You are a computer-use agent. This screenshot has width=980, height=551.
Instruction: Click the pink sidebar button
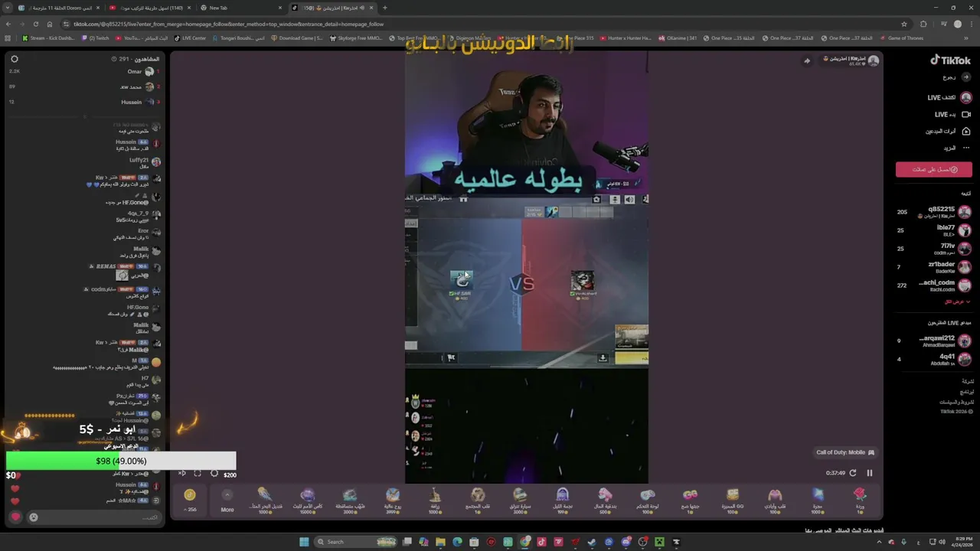pyautogui.click(x=934, y=169)
